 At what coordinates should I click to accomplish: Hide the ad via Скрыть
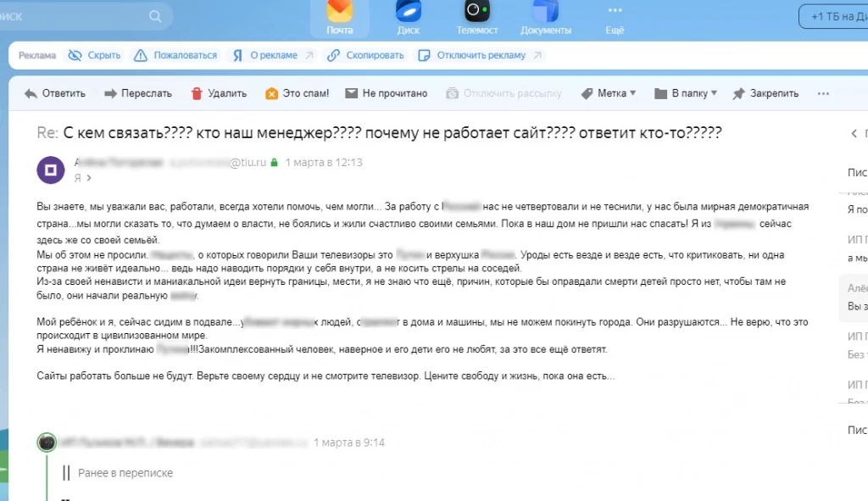94,55
